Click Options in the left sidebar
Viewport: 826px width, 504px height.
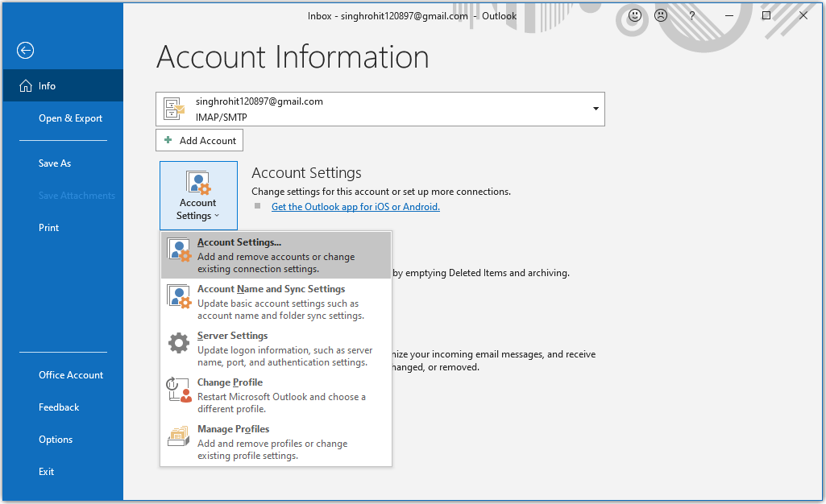click(x=55, y=439)
